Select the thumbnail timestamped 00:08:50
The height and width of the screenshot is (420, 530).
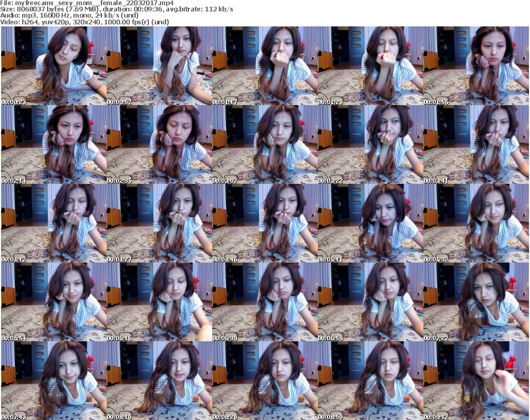click(371, 381)
